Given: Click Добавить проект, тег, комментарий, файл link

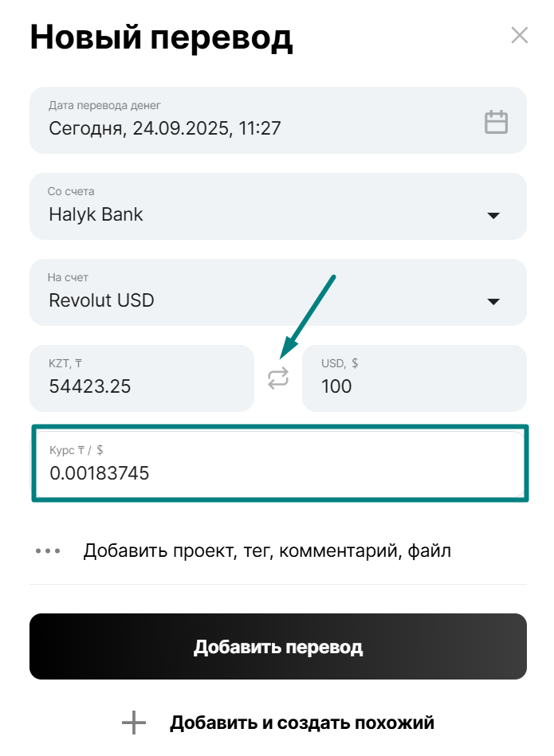Looking at the screenshot, I should (267, 550).
